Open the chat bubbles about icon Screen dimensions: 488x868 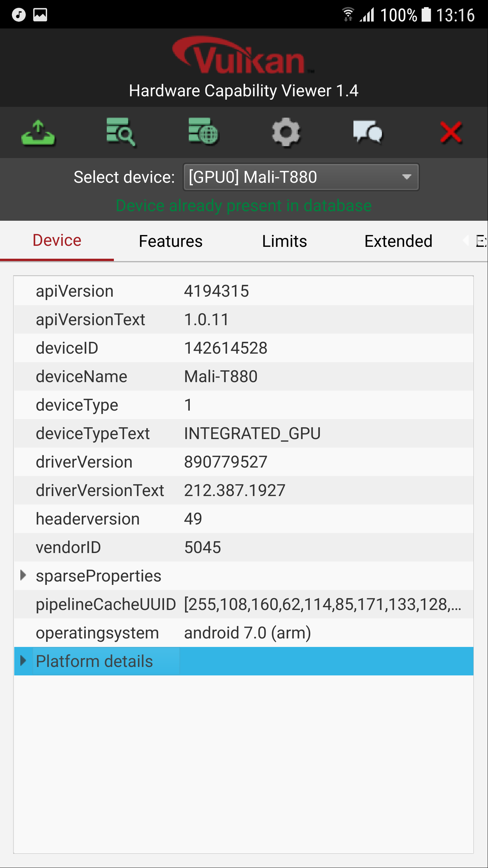pos(368,132)
